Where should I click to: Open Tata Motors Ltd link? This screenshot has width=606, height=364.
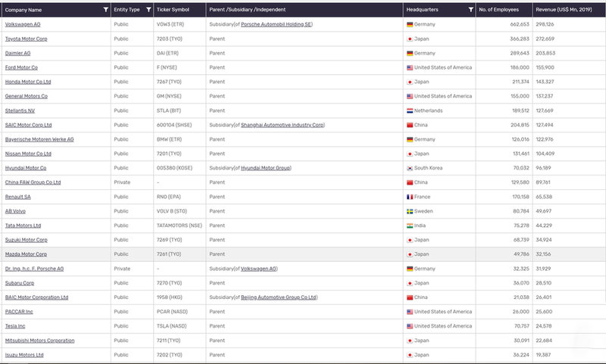[23, 226]
